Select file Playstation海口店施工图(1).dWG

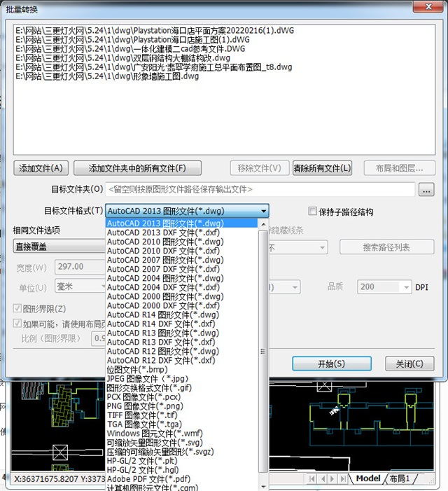coord(132,39)
